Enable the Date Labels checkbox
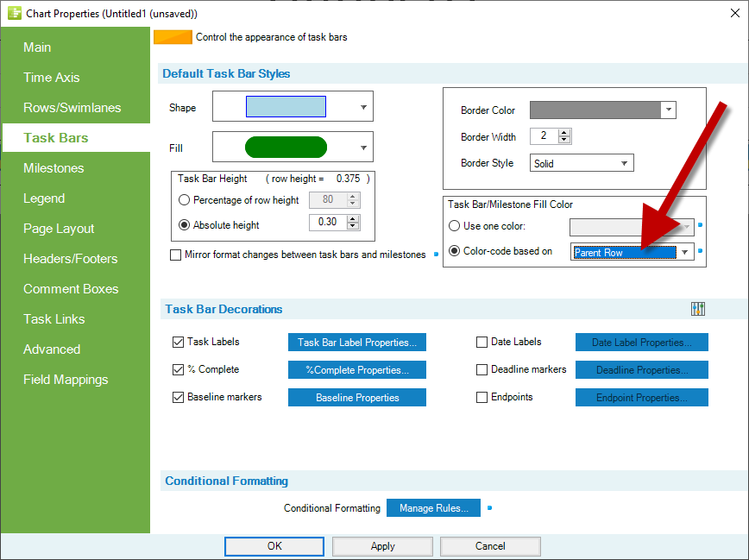 (x=482, y=342)
